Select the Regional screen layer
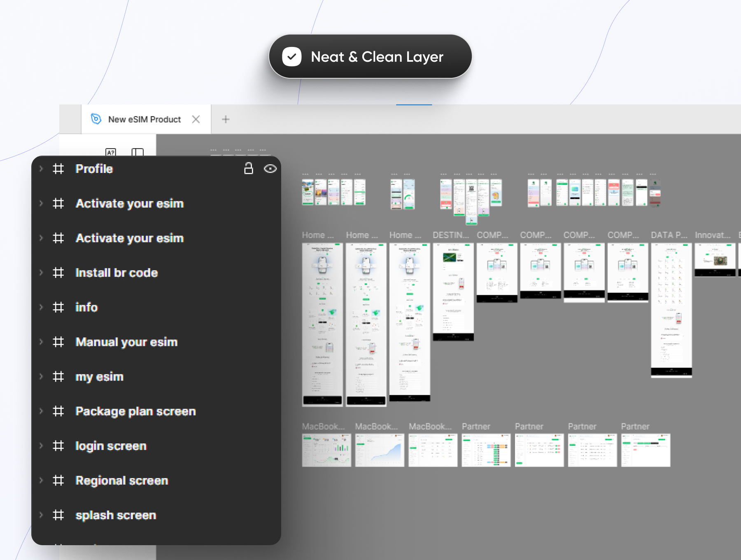The width and height of the screenshot is (741, 560). [122, 481]
